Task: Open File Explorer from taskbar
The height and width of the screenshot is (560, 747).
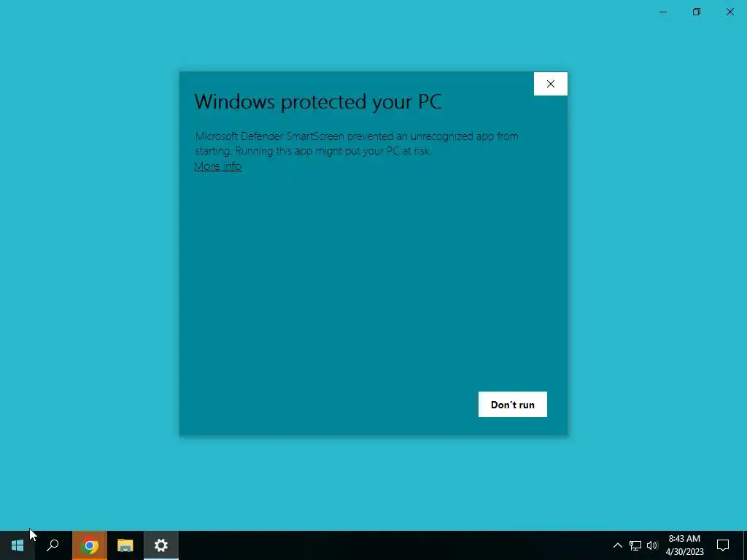Action: (125, 545)
